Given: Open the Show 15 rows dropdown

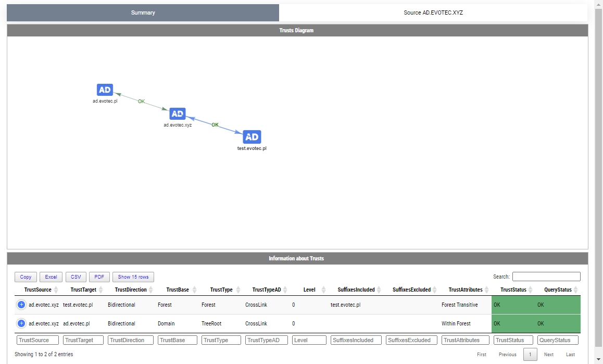Looking at the screenshot, I should (x=133, y=277).
